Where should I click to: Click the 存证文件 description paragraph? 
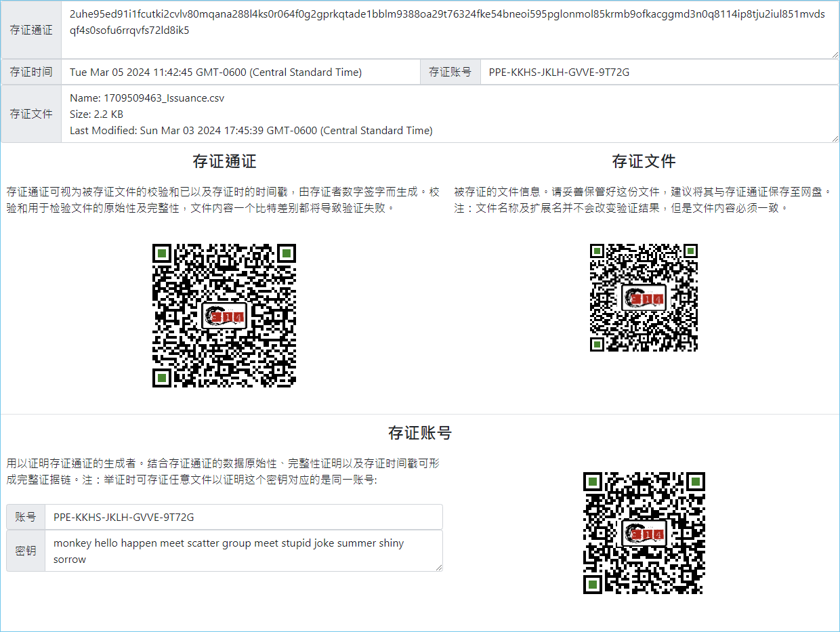coord(644,200)
